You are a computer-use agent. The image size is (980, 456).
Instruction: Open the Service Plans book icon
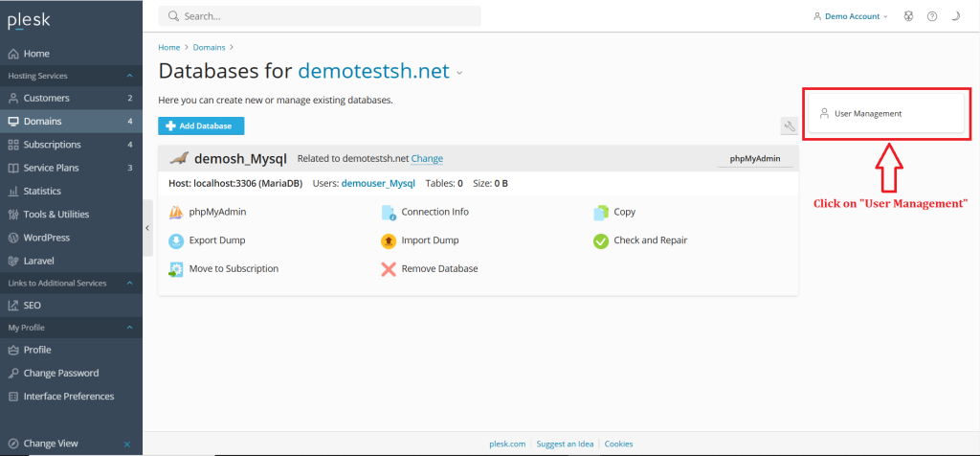[13, 168]
